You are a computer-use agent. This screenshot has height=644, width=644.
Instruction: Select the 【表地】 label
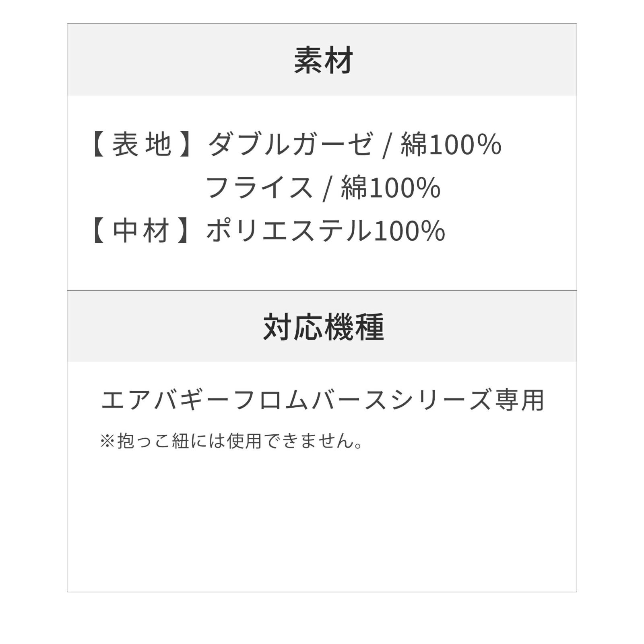click(x=142, y=145)
